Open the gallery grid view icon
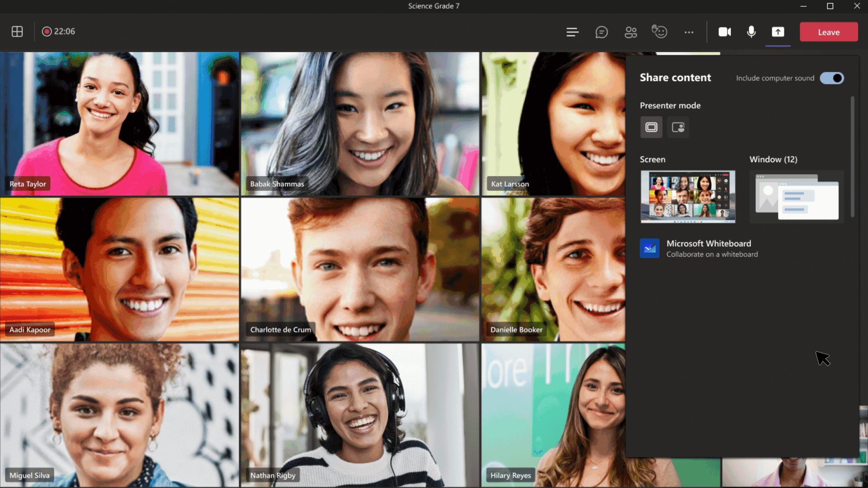 coord(17,32)
